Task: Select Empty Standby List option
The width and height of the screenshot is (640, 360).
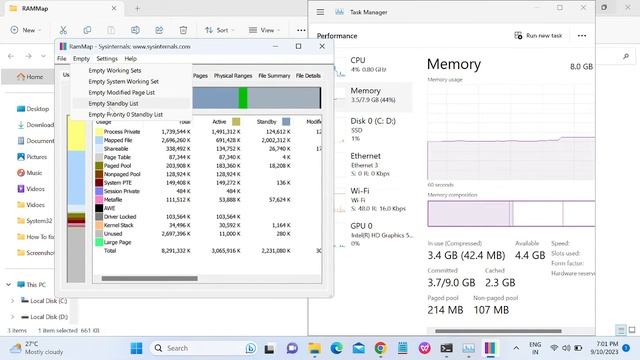Action: click(113, 104)
